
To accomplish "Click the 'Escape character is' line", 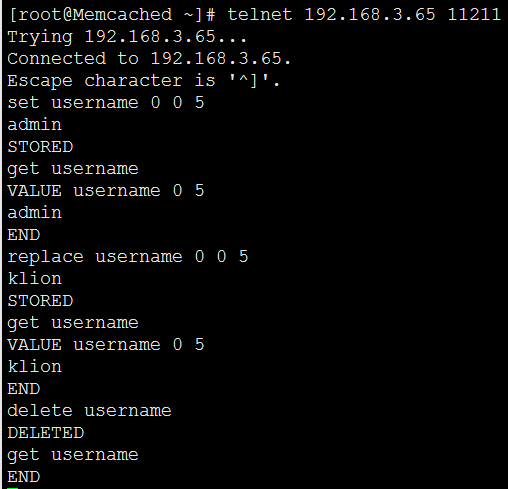I will tap(143, 81).
